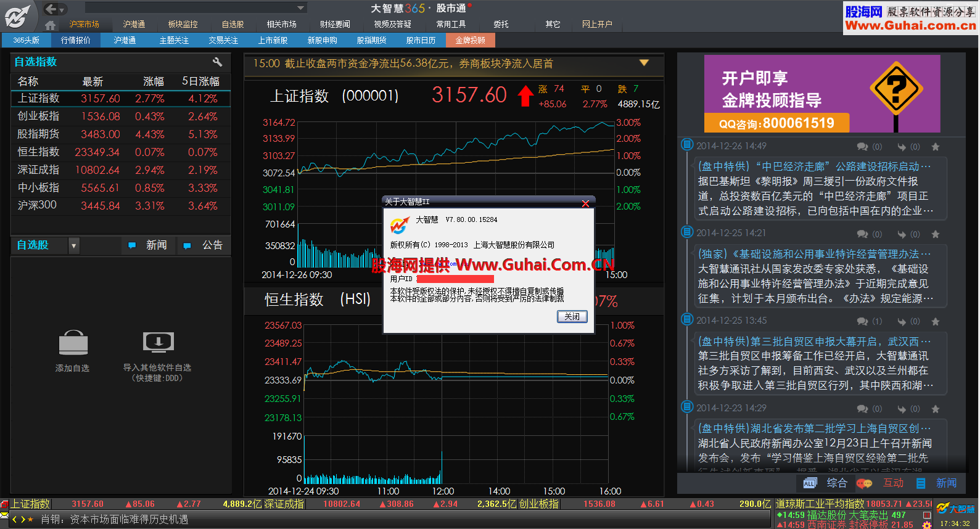
Task: Click the previous arrow in bottom news scroller
Action: tap(15, 520)
